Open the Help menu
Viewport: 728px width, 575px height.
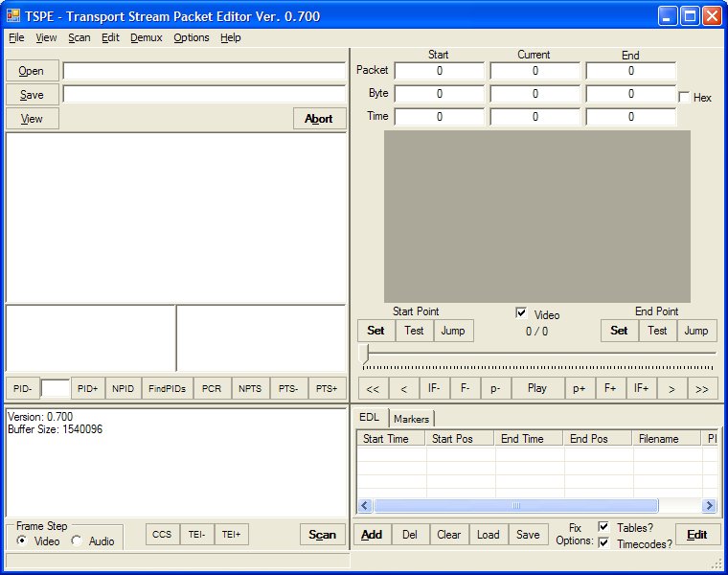pos(230,37)
